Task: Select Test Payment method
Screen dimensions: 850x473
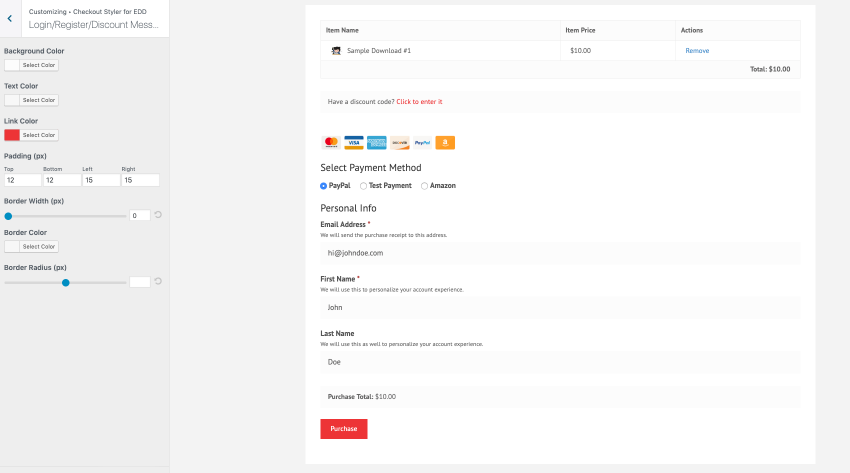Action: [363, 186]
